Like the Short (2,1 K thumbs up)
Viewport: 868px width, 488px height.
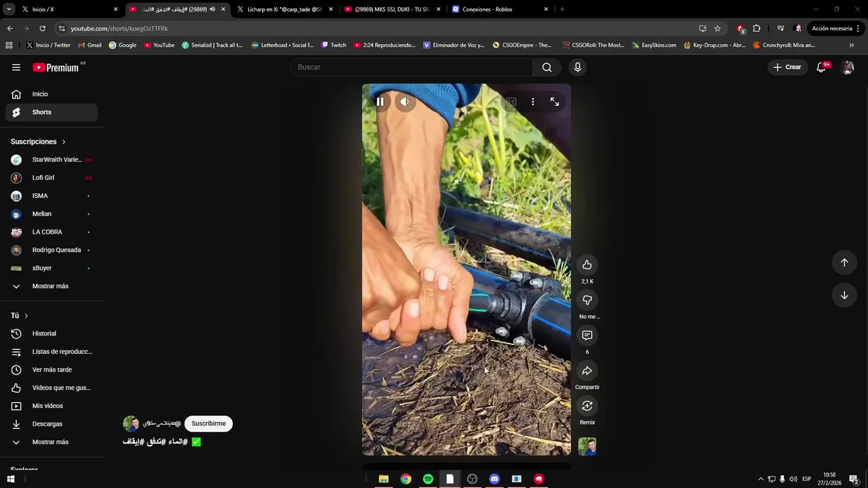(587, 265)
